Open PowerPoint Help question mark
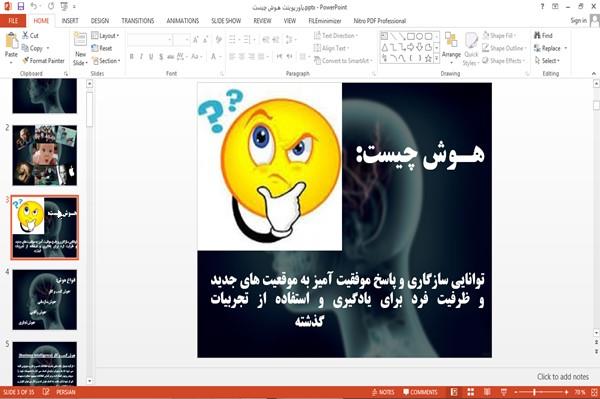This screenshot has height=399, width=600. pyautogui.click(x=542, y=7)
